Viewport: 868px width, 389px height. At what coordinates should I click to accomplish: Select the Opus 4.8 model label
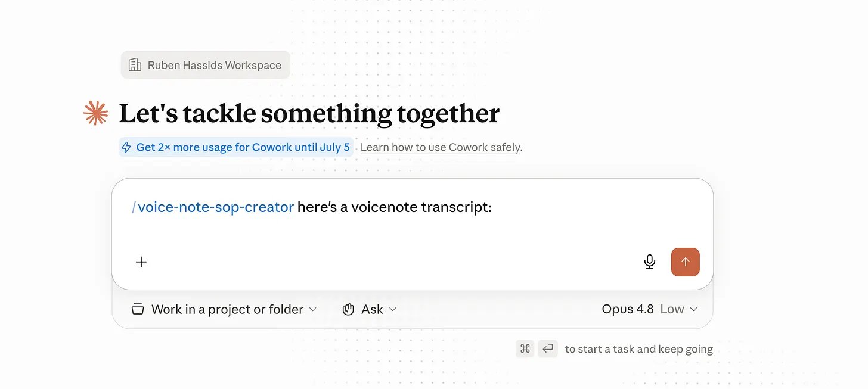(628, 309)
